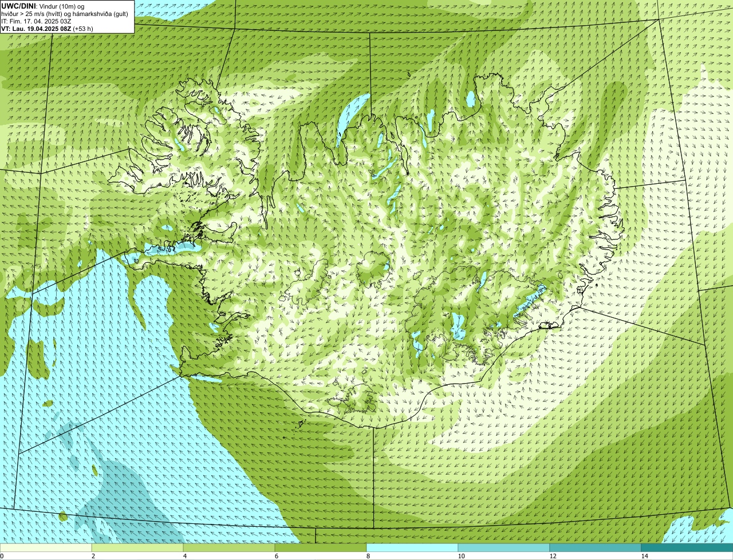
Task: Click the legend label '0'
Action: (x=2, y=556)
